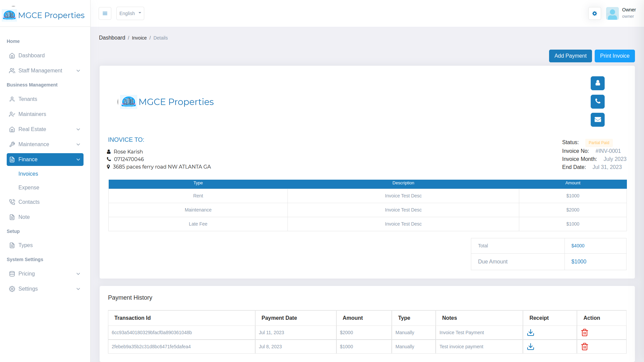The height and width of the screenshot is (362, 644).
Task: Click the hamburger menu toggle icon
Action: pos(105,13)
